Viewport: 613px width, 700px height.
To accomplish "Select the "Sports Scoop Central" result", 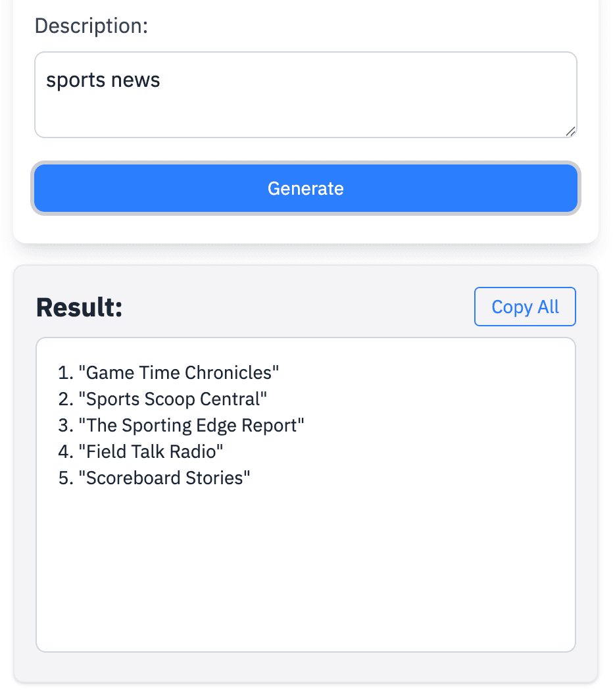I will 173,399.
